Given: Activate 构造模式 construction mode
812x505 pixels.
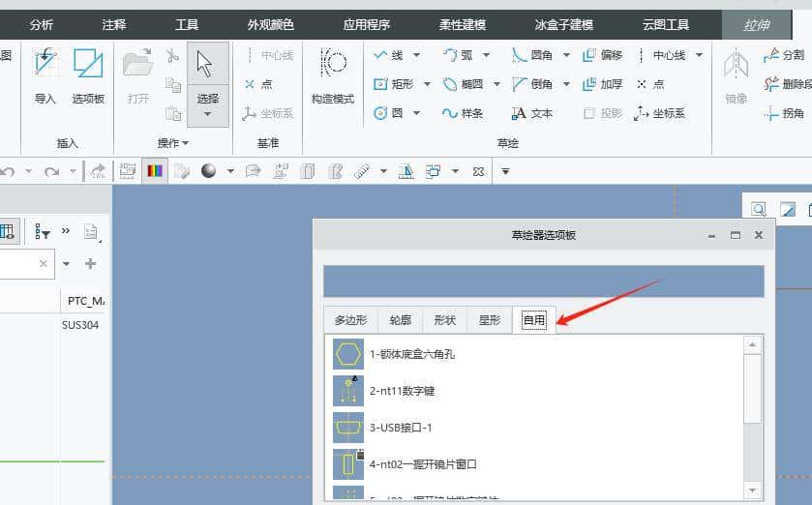Looking at the screenshot, I should pos(333,75).
